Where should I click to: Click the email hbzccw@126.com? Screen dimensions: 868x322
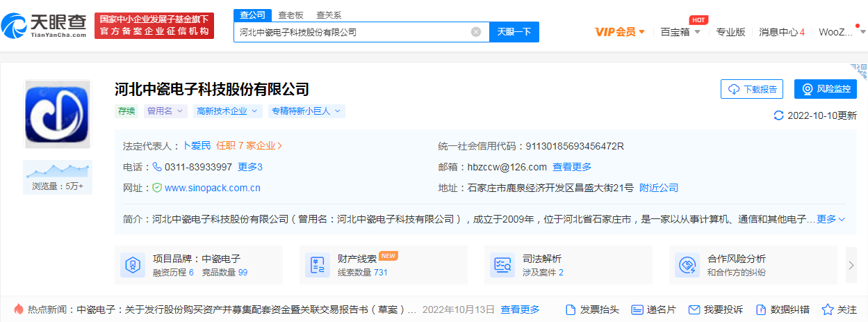[x=507, y=167]
